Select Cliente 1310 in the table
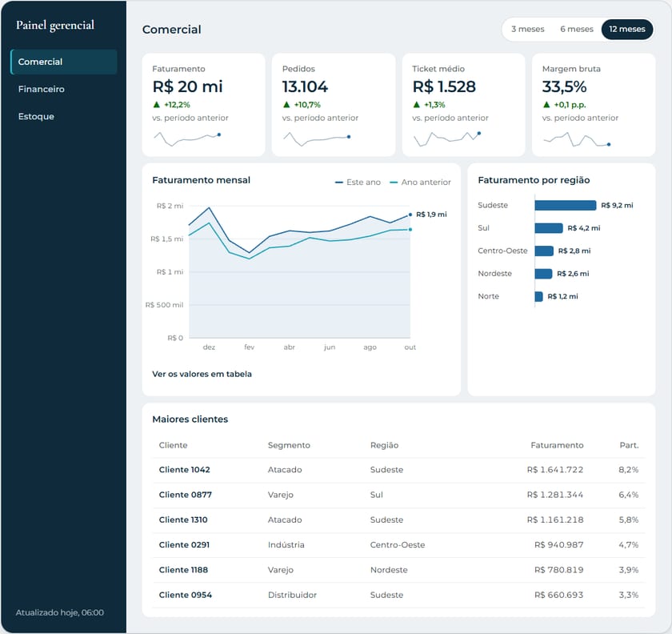 coord(183,520)
